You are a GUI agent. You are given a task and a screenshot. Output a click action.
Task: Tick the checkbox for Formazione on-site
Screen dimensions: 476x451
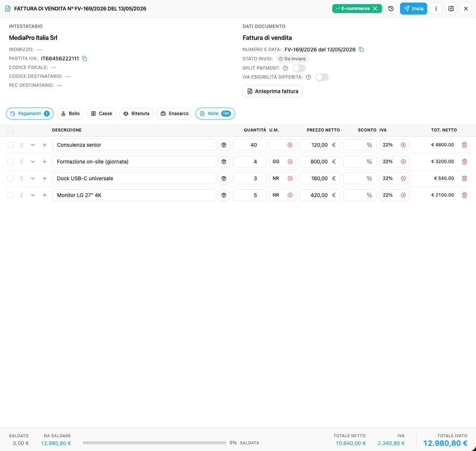[x=10, y=162]
